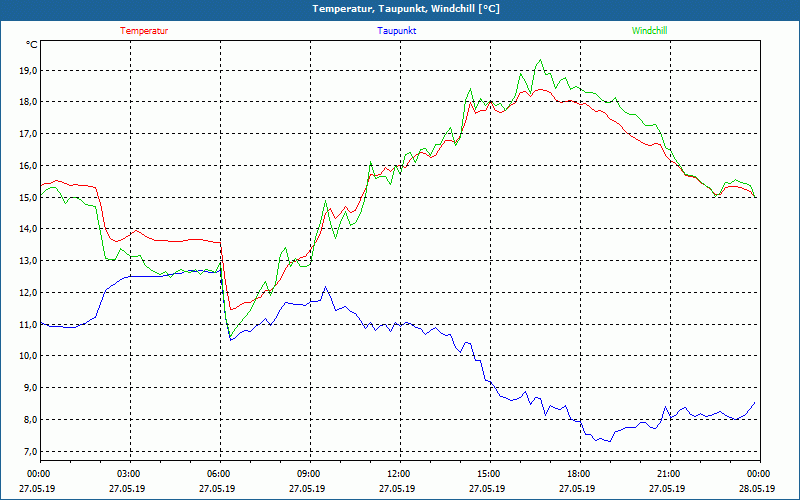The height and width of the screenshot is (500, 800).
Task: Click the 16,0 y-axis value
Action: click(x=28, y=166)
